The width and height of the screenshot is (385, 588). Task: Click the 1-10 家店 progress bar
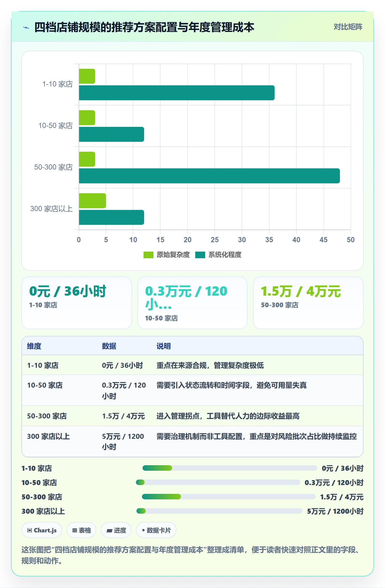coord(230,468)
